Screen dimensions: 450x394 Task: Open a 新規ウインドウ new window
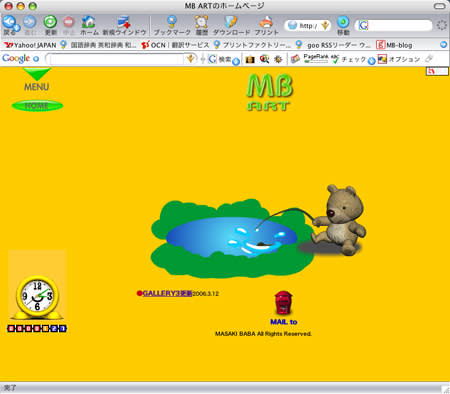(x=124, y=25)
